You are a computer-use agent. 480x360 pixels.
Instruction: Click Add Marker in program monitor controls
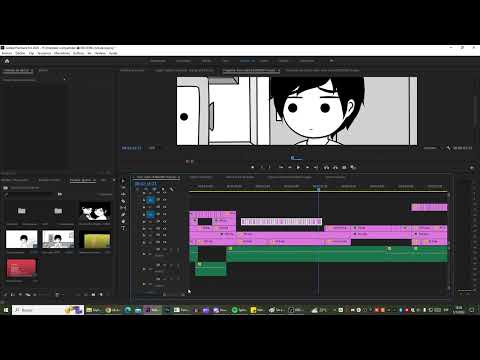pos(252,167)
